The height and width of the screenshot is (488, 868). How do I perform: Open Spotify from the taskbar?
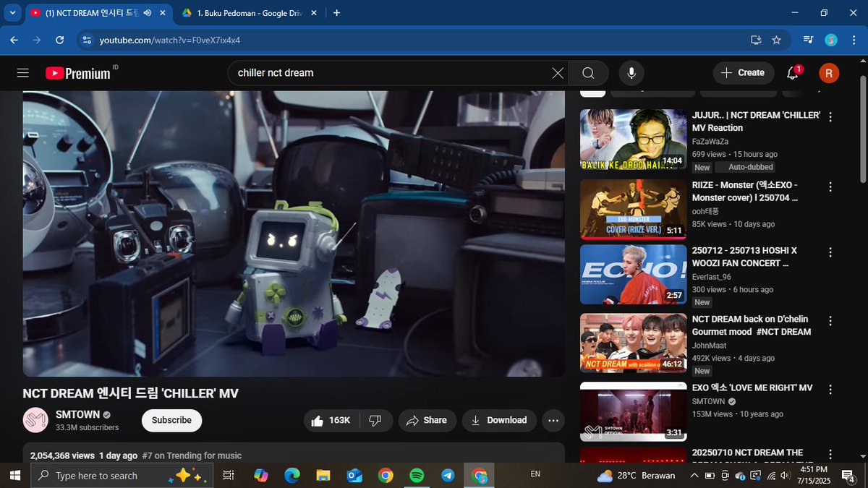click(x=417, y=475)
